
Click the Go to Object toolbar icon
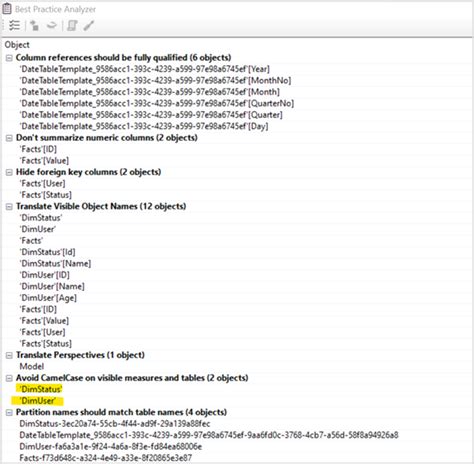point(34,25)
